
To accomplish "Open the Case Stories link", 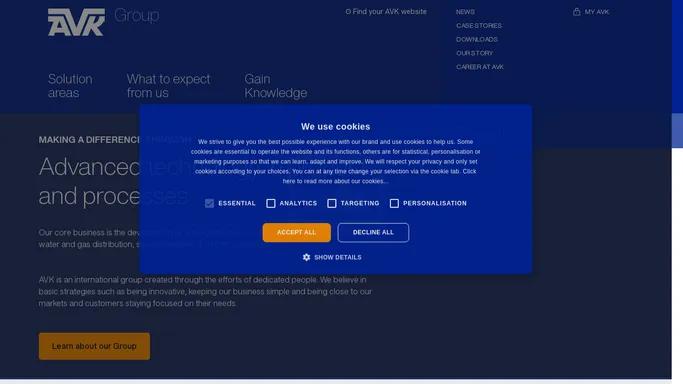I will click(x=479, y=26).
